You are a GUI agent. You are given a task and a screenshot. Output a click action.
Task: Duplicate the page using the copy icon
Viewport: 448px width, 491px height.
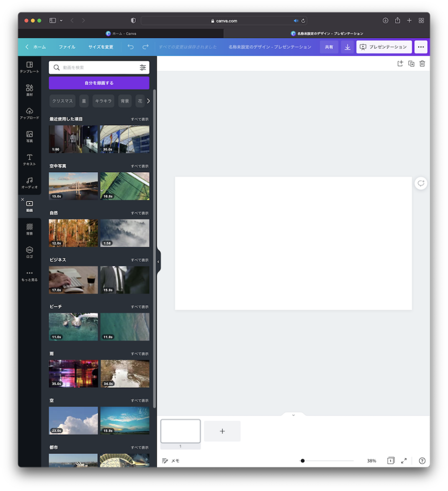click(x=411, y=64)
